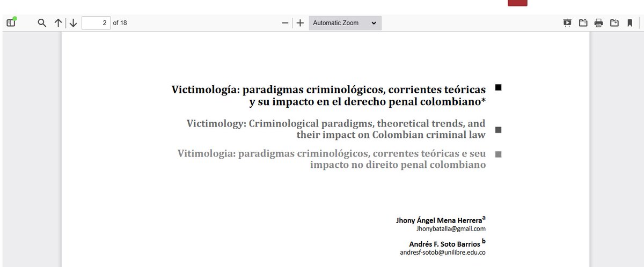
Task: Click the 'of 18' page count label
Action: [x=120, y=23]
